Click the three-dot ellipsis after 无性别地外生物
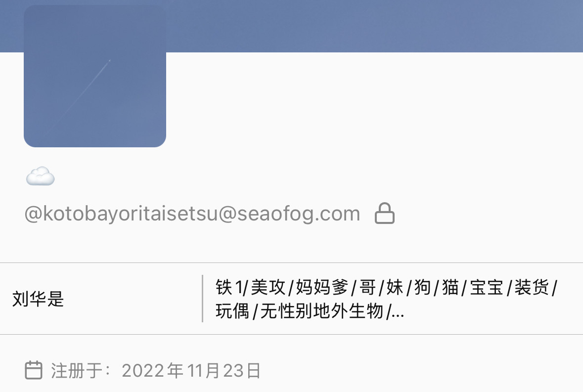This screenshot has width=583, height=392. click(x=398, y=312)
